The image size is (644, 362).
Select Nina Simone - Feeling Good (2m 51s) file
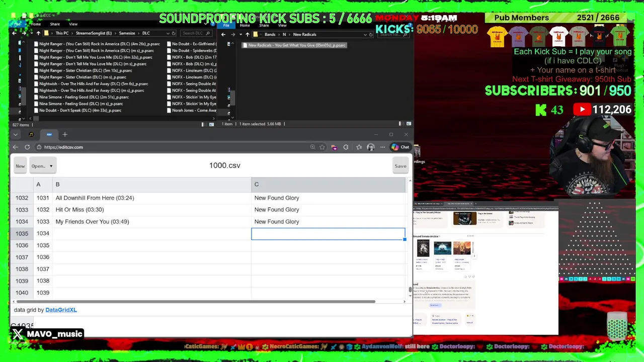click(x=80, y=97)
